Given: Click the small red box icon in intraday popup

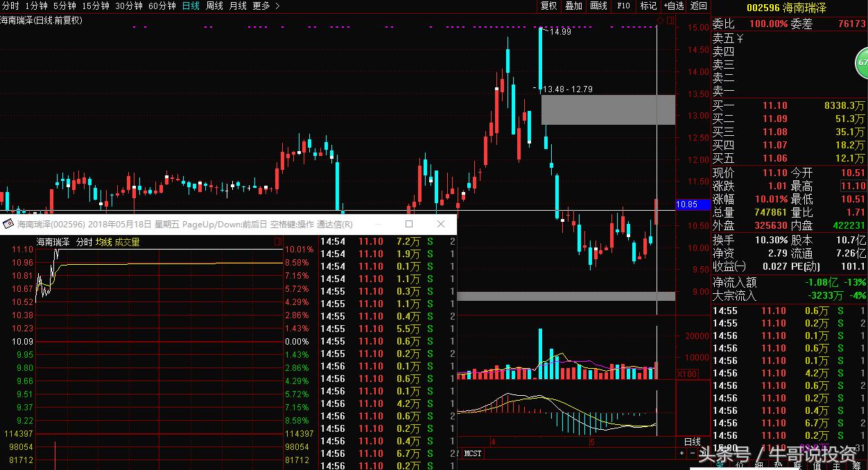Looking at the screenshot, I should [x=278, y=242].
